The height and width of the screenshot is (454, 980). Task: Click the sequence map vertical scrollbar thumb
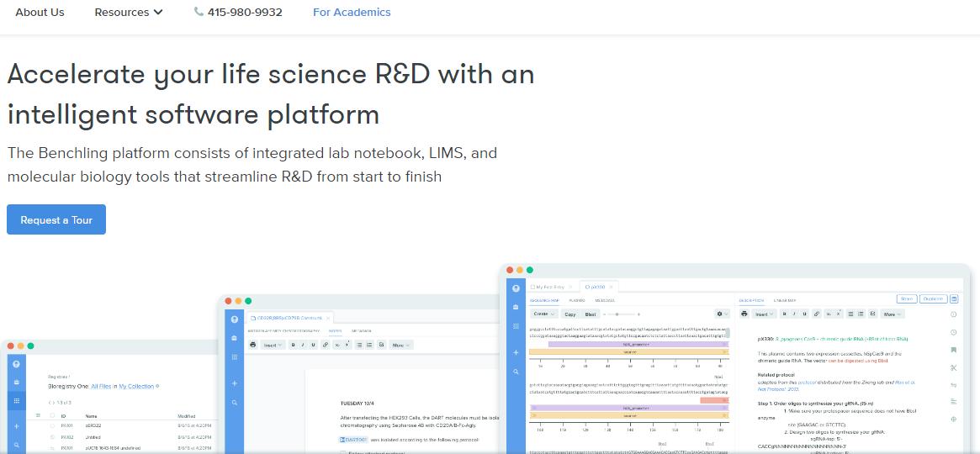(728, 332)
